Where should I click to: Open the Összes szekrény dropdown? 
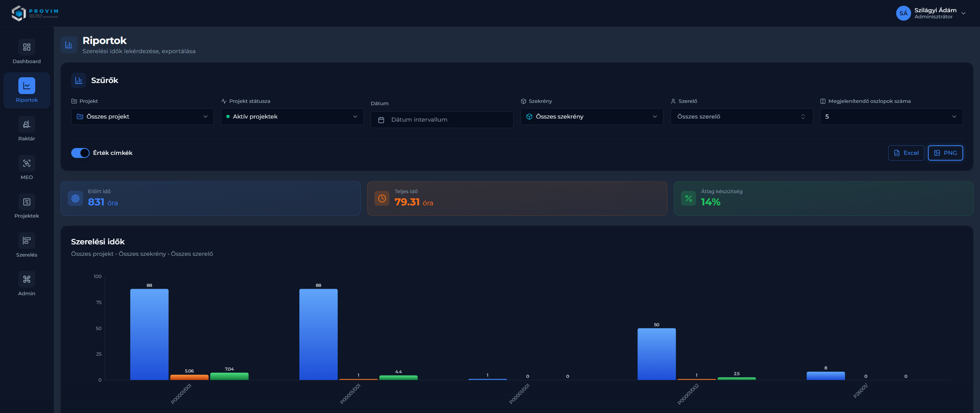click(591, 117)
